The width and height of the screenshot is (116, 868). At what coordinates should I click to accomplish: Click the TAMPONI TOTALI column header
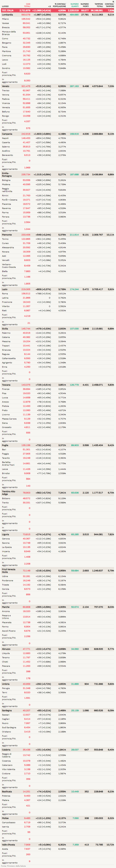click(x=99, y=5)
